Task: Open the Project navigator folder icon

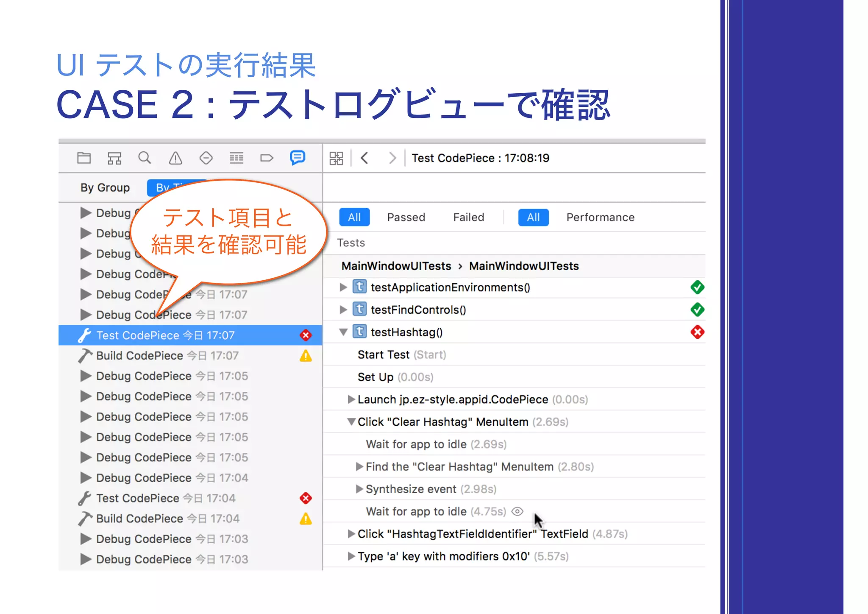Action: tap(84, 158)
